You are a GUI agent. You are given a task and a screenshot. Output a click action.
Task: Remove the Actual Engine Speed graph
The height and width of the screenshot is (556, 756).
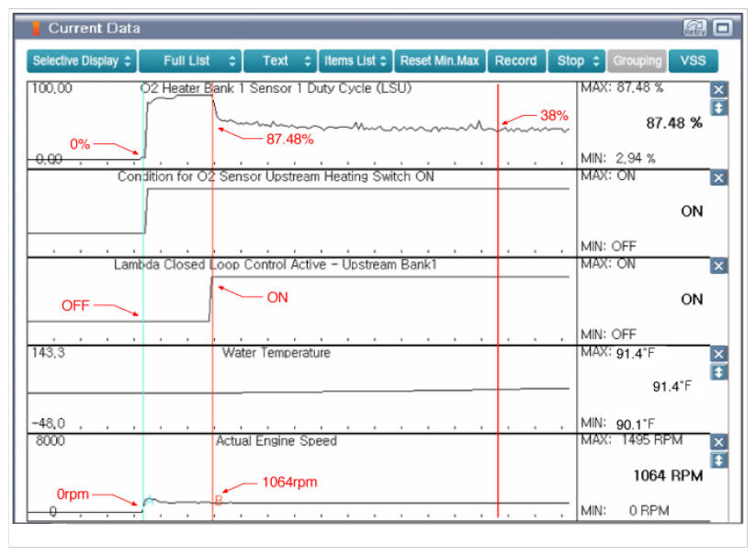tap(719, 442)
